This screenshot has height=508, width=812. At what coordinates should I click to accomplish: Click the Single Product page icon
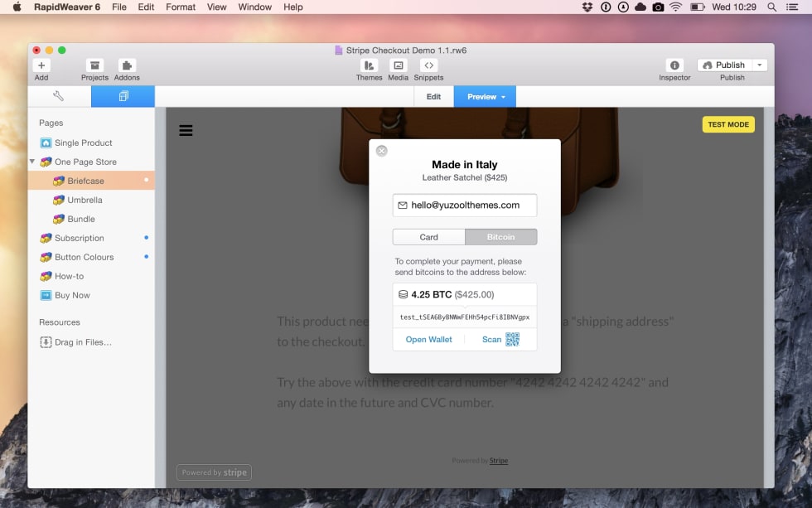point(46,143)
